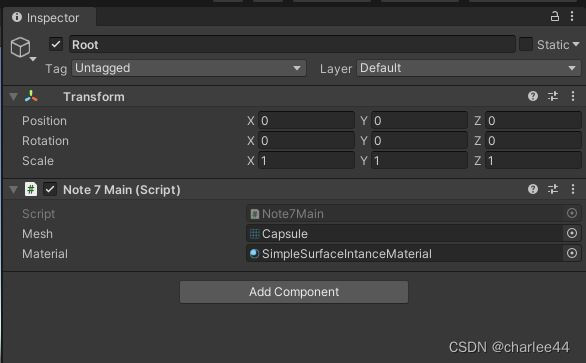
Task: Open Transform component context menu
Action: 573,96
